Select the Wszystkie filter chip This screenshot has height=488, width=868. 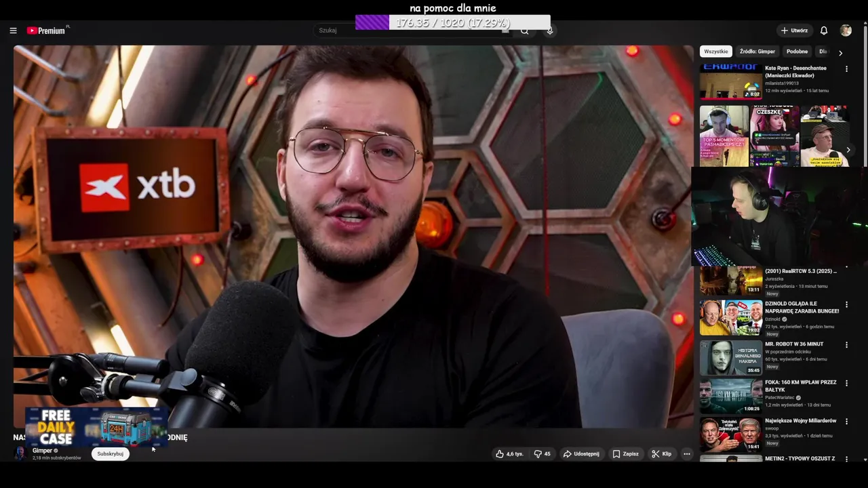click(x=715, y=52)
